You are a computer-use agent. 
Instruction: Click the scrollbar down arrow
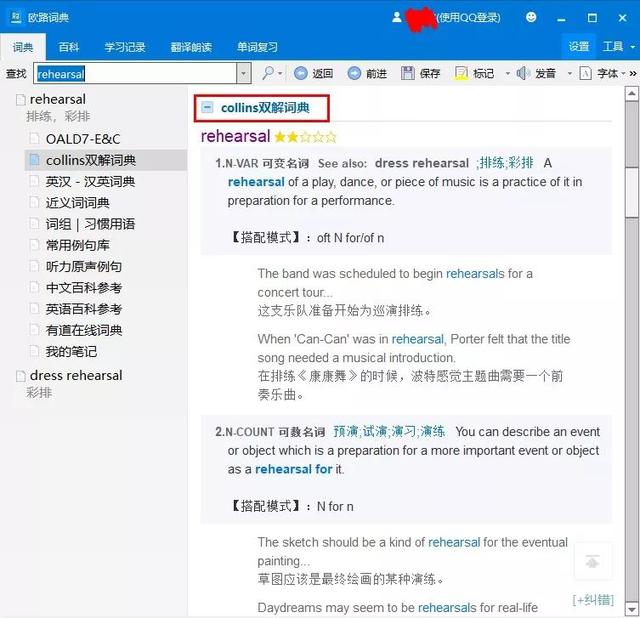(631, 610)
